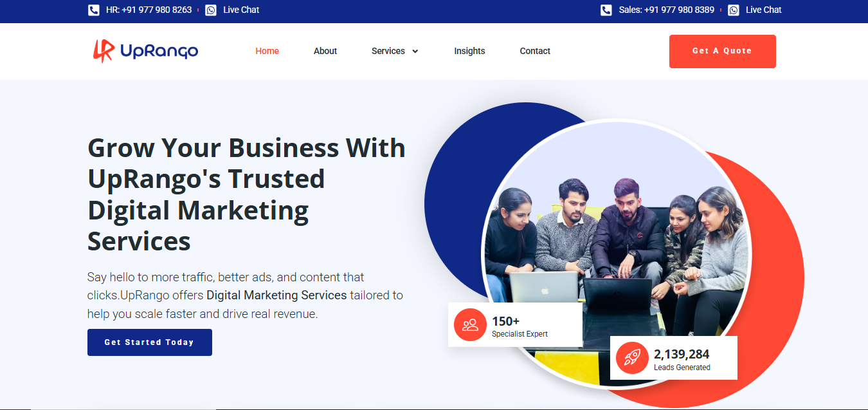Click the Get A Quote button
This screenshot has height=410, width=868.
(x=722, y=51)
